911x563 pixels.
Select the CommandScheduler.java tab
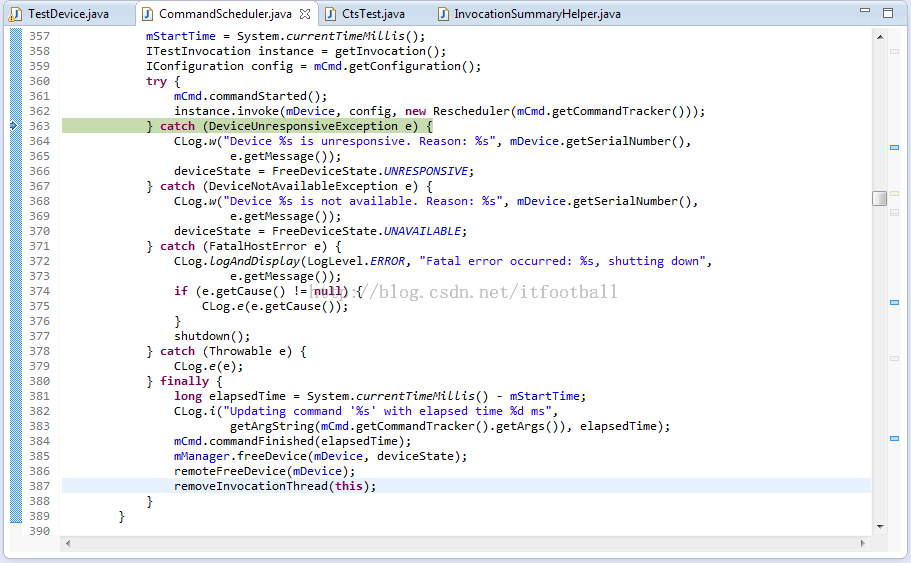coord(225,13)
